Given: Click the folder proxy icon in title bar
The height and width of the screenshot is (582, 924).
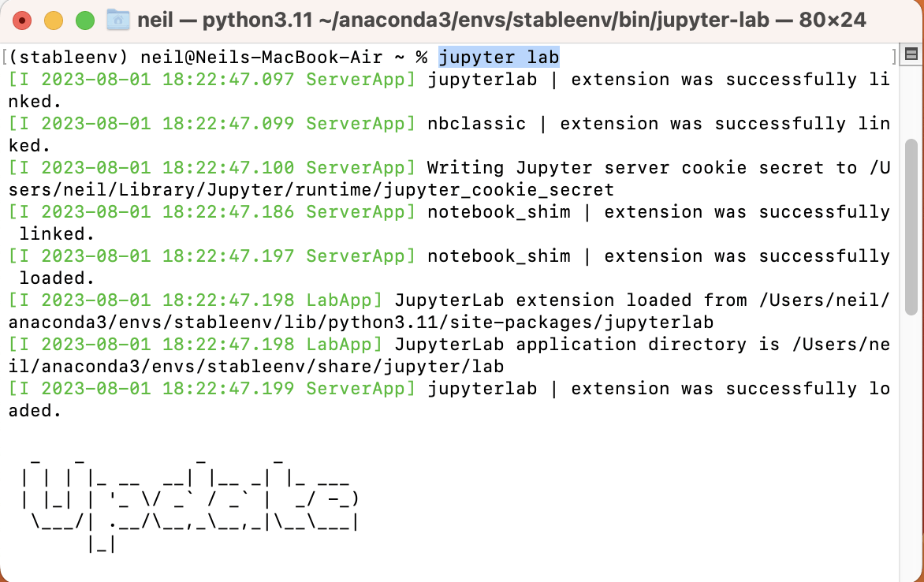Looking at the screenshot, I should pos(117,20).
